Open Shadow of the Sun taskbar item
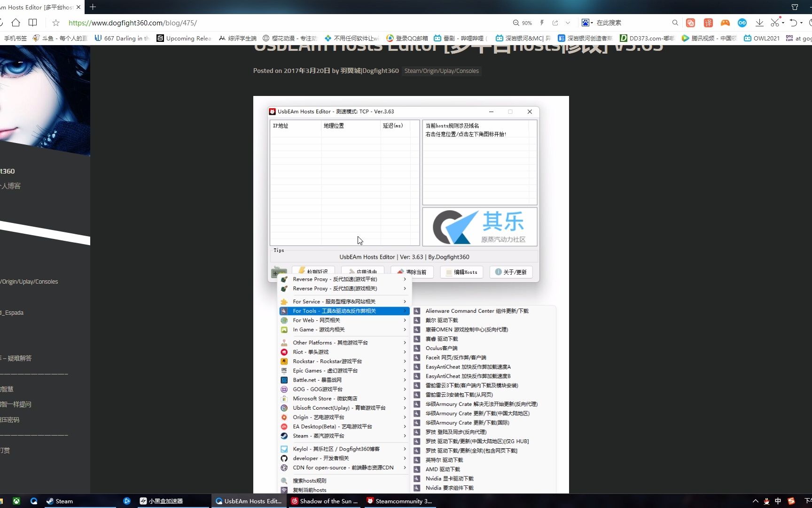812x508 pixels. pyautogui.click(x=324, y=501)
